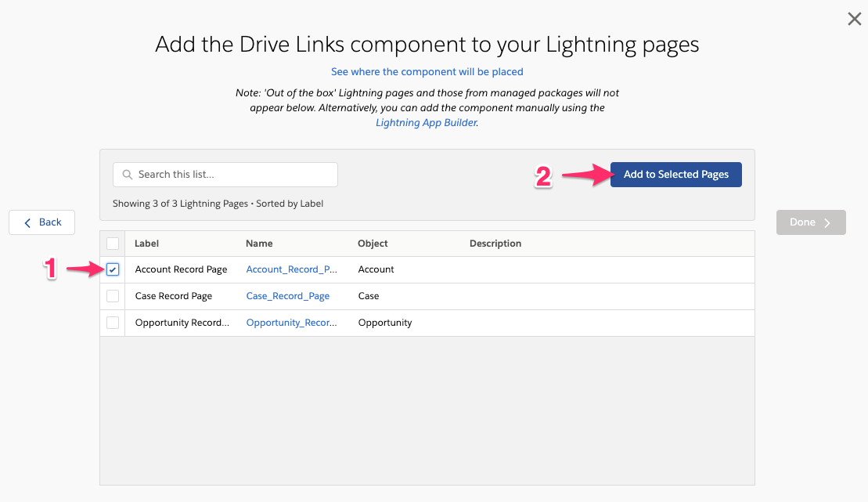This screenshot has width=868, height=502.
Task: Focus the 'Search this list...' field
Action: 225,175
